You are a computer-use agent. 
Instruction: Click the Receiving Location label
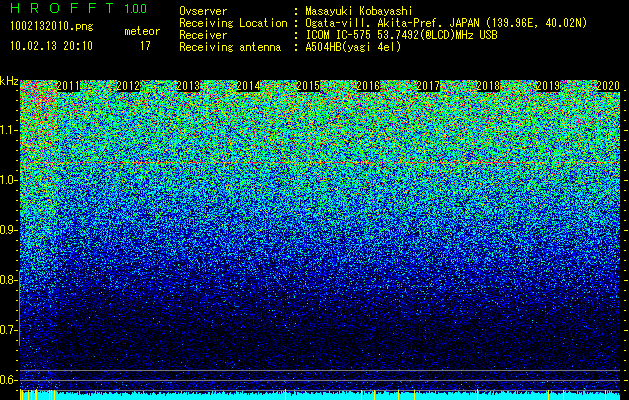point(233,23)
